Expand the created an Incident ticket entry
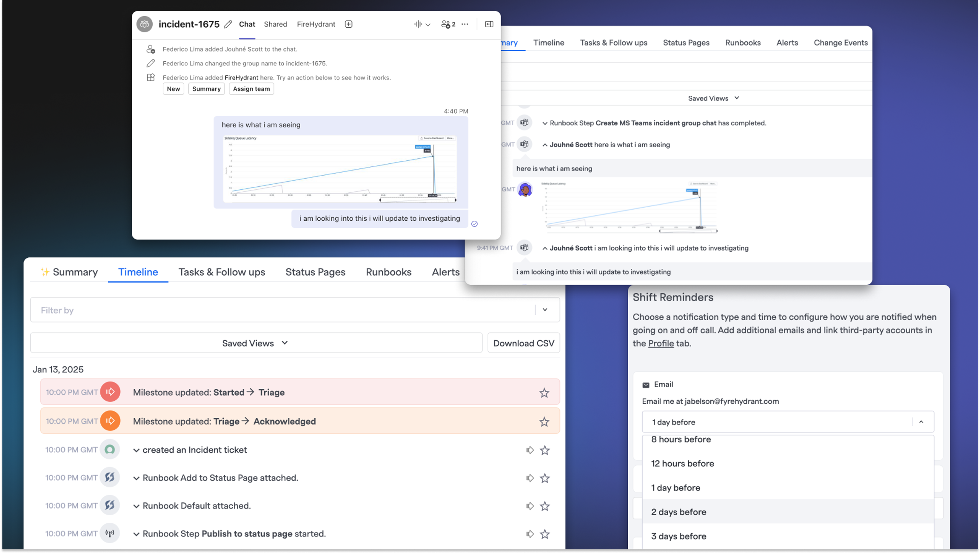The image size is (980, 553). (x=136, y=450)
